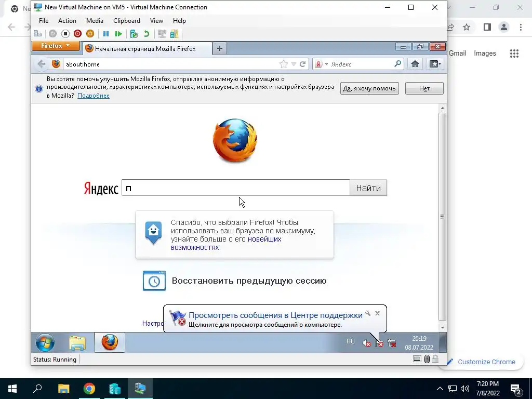Viewport: 532px width, 399px height.
Task: Click the Action Center flag tray icon
Action: [379, 343]
